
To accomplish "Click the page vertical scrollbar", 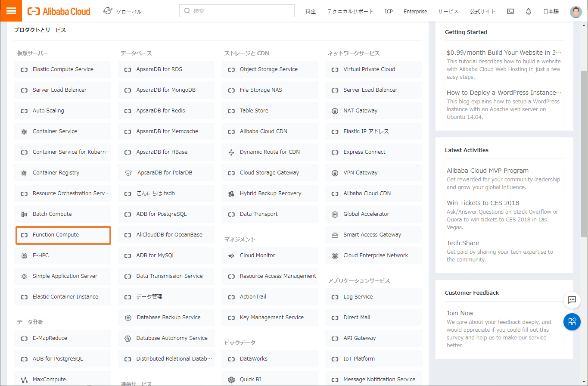I will coord(584,154).
